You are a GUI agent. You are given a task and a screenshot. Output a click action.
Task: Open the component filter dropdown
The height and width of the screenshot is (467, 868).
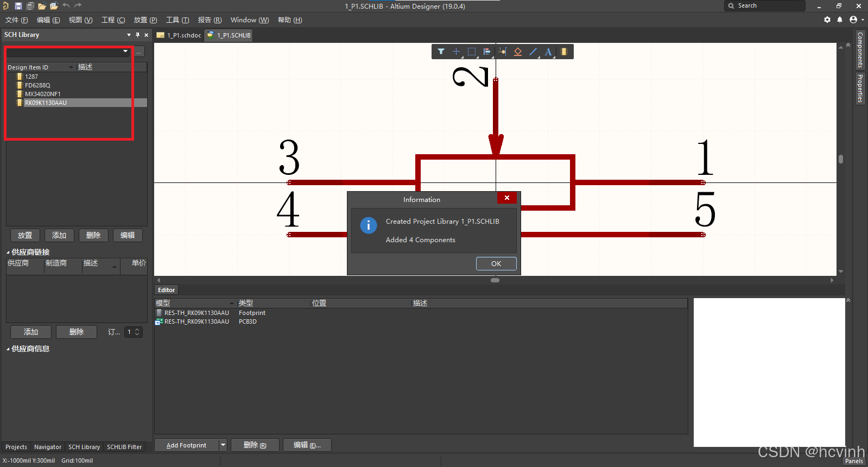pyautogui.click(x=125, y=52)
